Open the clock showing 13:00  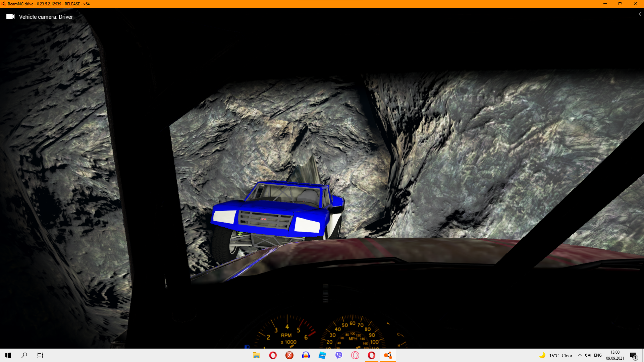pos(615,355)
